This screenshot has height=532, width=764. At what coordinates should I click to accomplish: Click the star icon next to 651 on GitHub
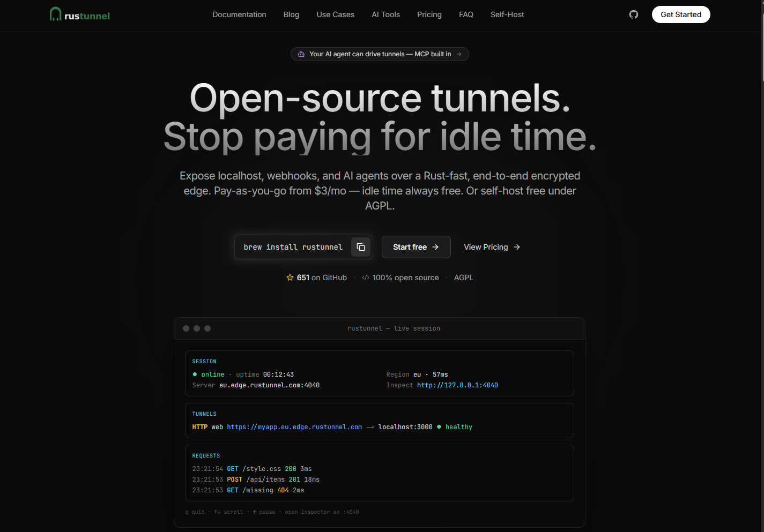290,278
